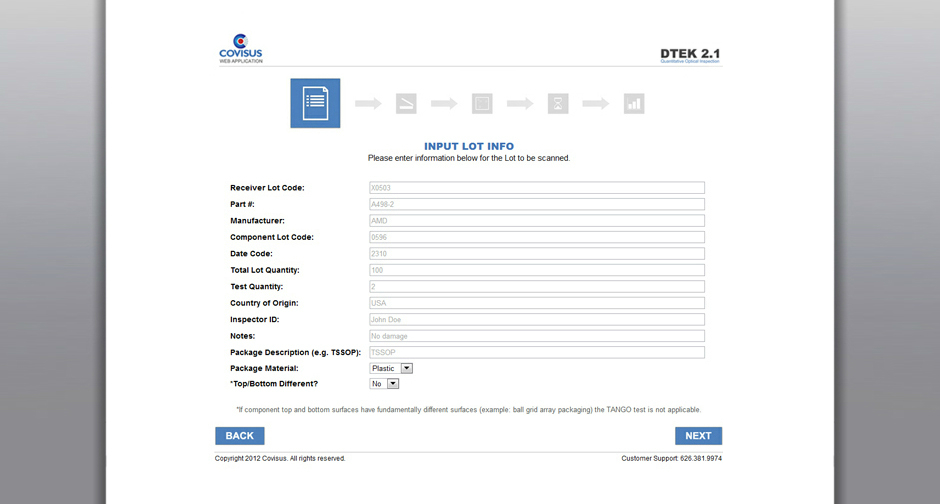Image resolution: width=940 pixels, height=504 pixels.
Task: Click the Test Quantity input field
Action: coord(537,287)
